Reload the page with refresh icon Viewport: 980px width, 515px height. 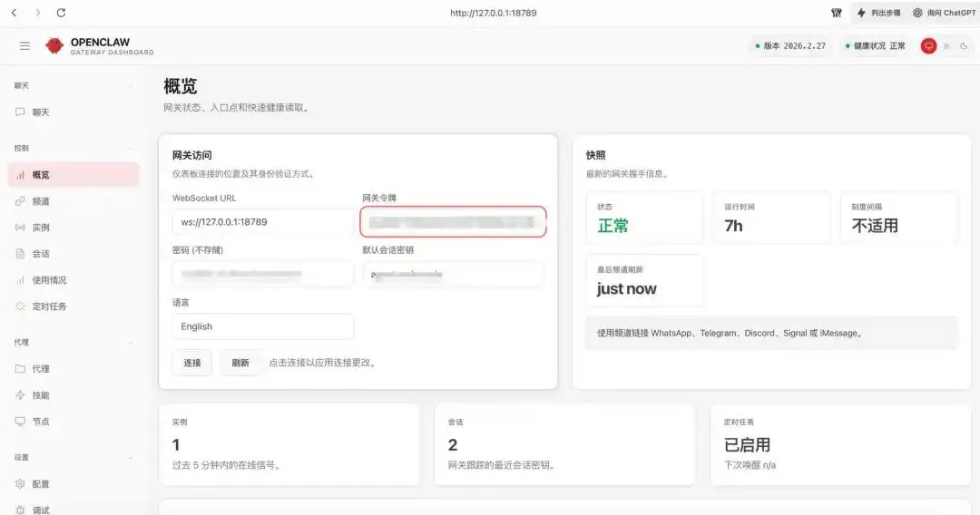[x=62, y=13]
